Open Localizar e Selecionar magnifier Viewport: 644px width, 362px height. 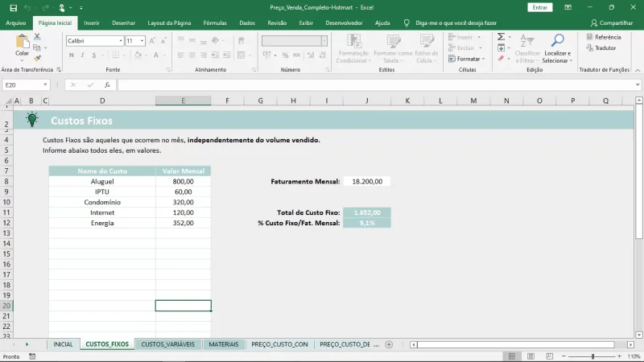pos(556,40)
